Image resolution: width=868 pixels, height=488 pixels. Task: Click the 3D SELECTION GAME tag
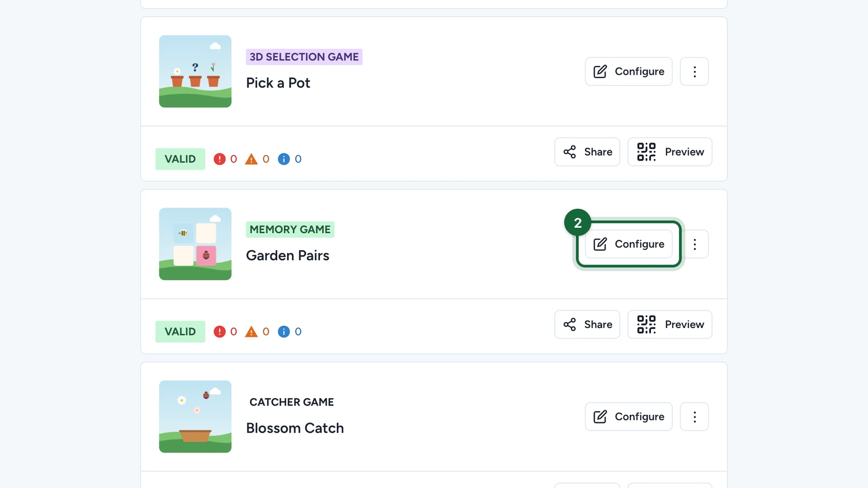(x=304, y=57)
